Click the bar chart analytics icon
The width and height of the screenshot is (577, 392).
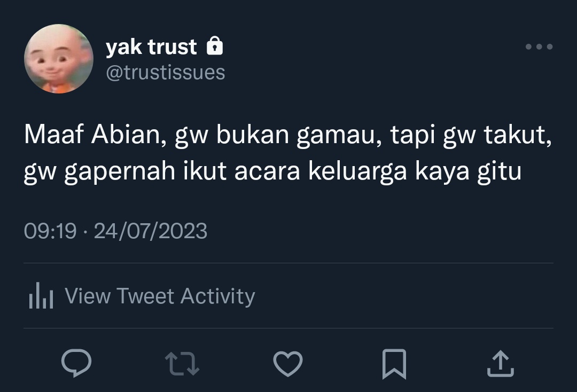tap(41, 295)
